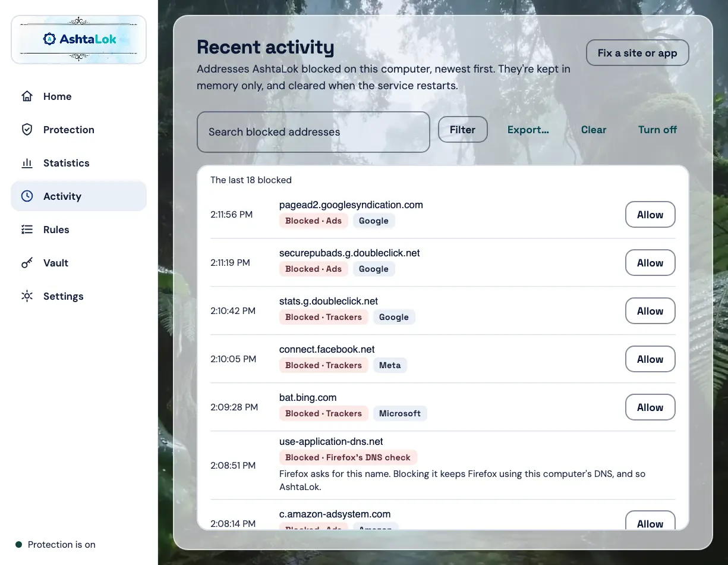728x565 pixels.
Task: Click Google tag under securepubads.g.doubleclick.net
Action: click(374, 269)
